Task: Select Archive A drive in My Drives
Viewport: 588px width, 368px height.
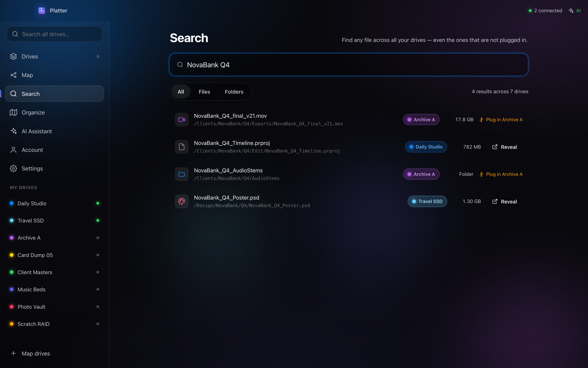Action: [55, 238]
